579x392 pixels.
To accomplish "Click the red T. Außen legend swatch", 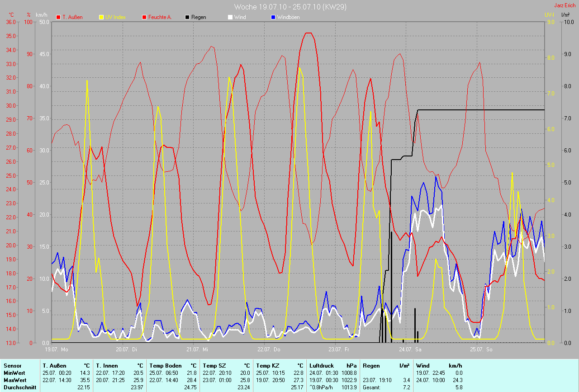I will [58, 17].
